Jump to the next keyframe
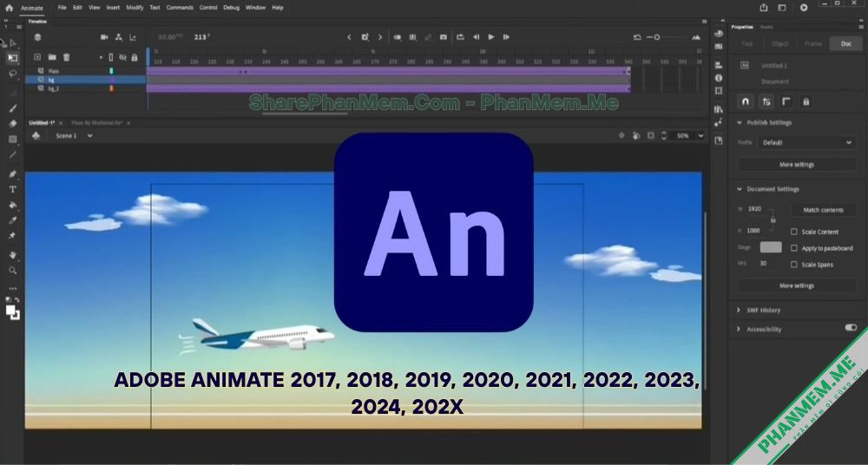 380,37
